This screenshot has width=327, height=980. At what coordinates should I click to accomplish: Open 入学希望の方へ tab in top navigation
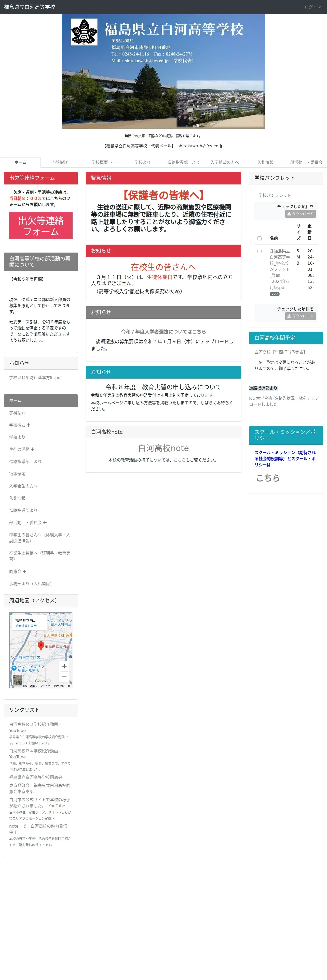tap(225, 163)
